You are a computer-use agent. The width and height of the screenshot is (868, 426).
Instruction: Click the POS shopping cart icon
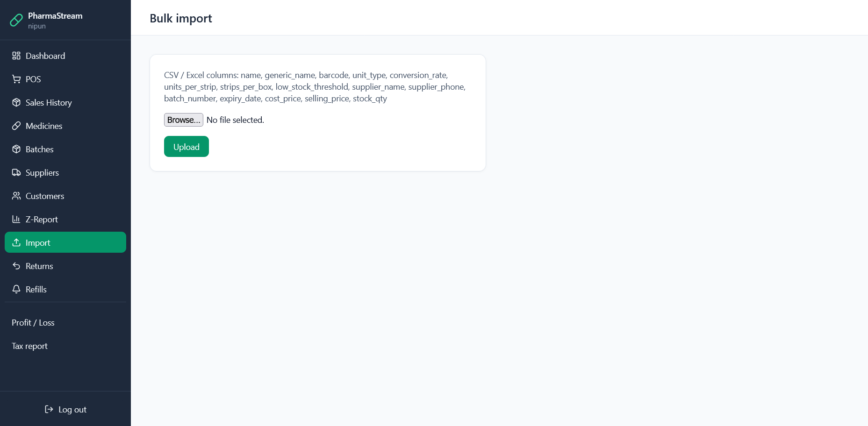click(x=16, y=79)
